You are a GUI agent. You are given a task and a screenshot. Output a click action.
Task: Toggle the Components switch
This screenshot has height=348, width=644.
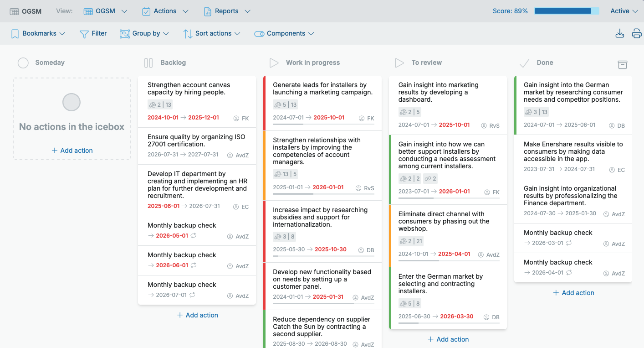point(259,34)
